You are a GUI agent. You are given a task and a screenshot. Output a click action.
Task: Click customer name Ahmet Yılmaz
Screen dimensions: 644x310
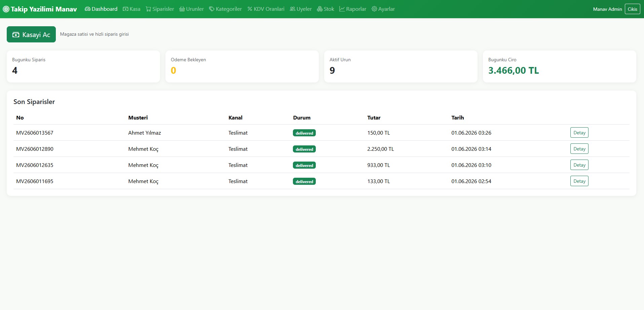click(x=145, y=133)
